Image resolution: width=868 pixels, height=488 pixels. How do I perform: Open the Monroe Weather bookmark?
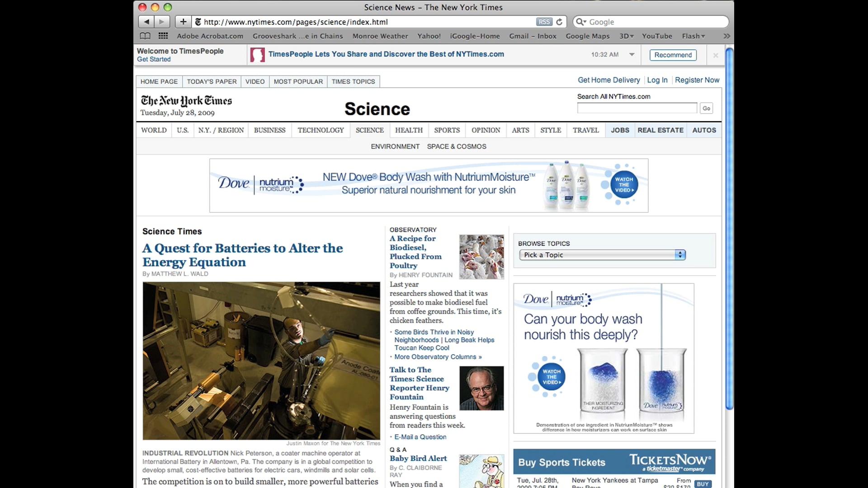(x=380, y=36)
